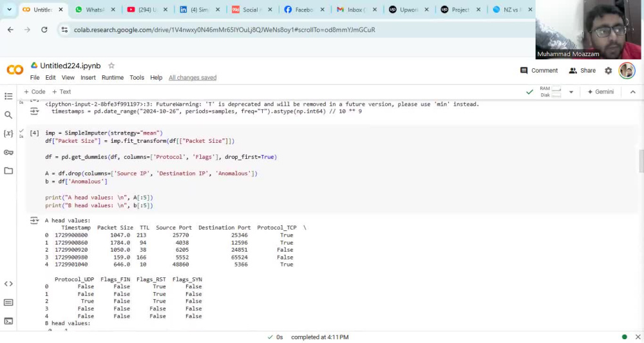
Task: Click the notebook title Untitled224.ipynb
Action: pos(70,66)
